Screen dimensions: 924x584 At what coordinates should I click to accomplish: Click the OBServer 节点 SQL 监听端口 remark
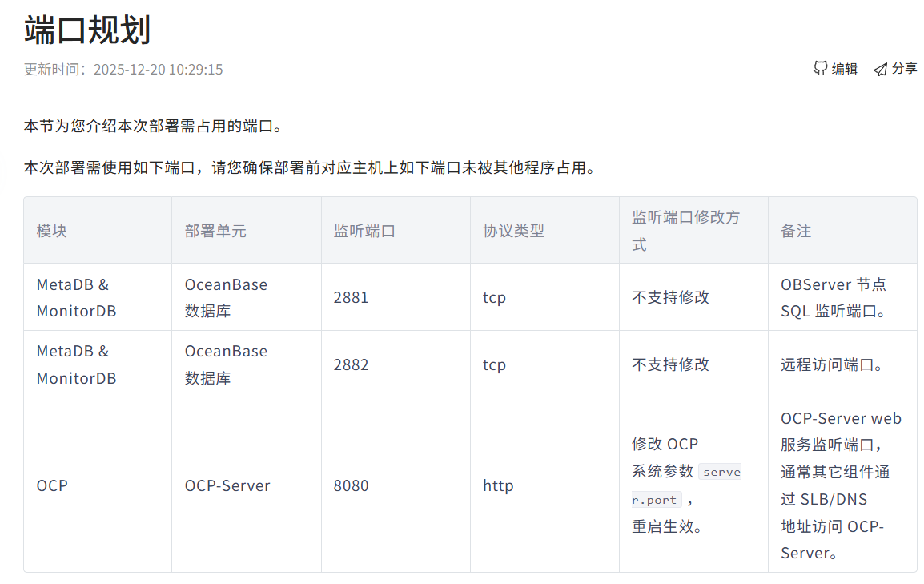pos(834,297)
